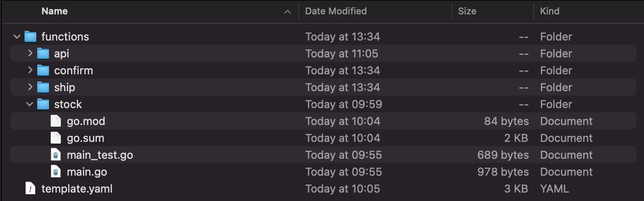644x201 pixels.
Task: Sort by Date Modified column
Action: click(336, 11)
